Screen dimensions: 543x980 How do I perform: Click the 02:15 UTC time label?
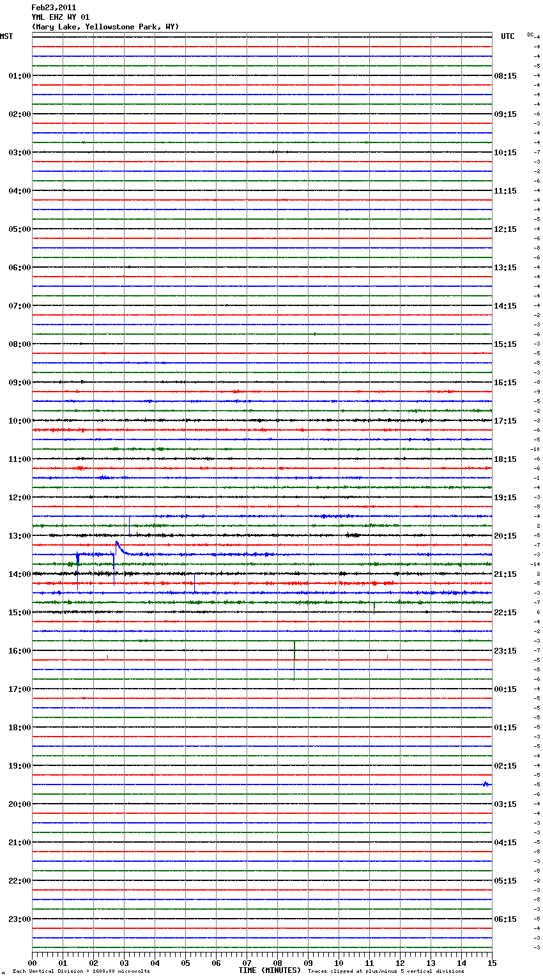(505, 766)
